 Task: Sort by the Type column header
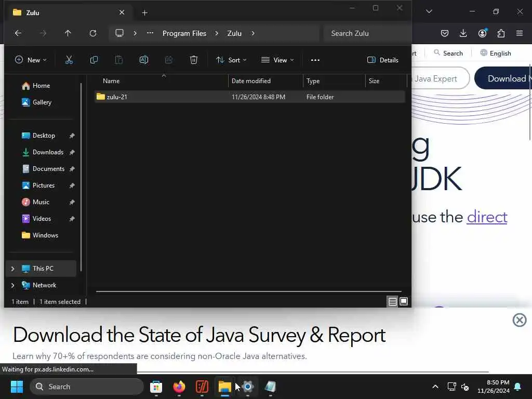[313, 81]
